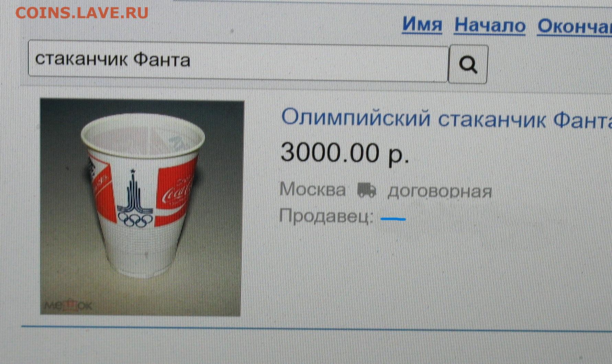The image size is (612, 364).
Task: Click the Olympic rings emblem on the cup
Action: tap(135, 220)
